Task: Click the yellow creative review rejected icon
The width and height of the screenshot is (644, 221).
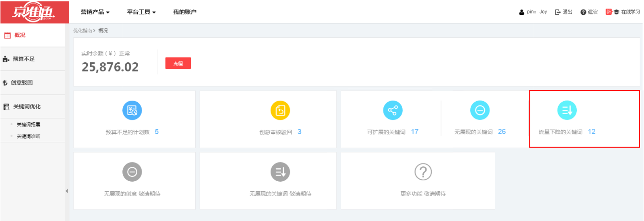Action: pos(280,110)
